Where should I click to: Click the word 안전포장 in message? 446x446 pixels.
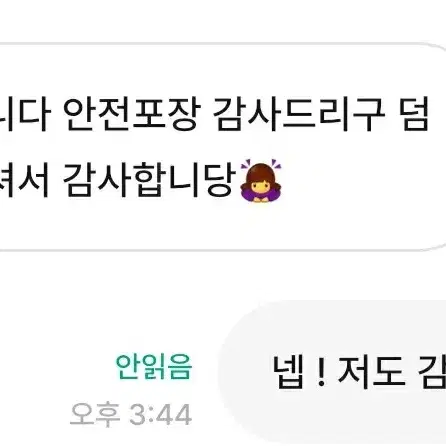tap(132, 115)
